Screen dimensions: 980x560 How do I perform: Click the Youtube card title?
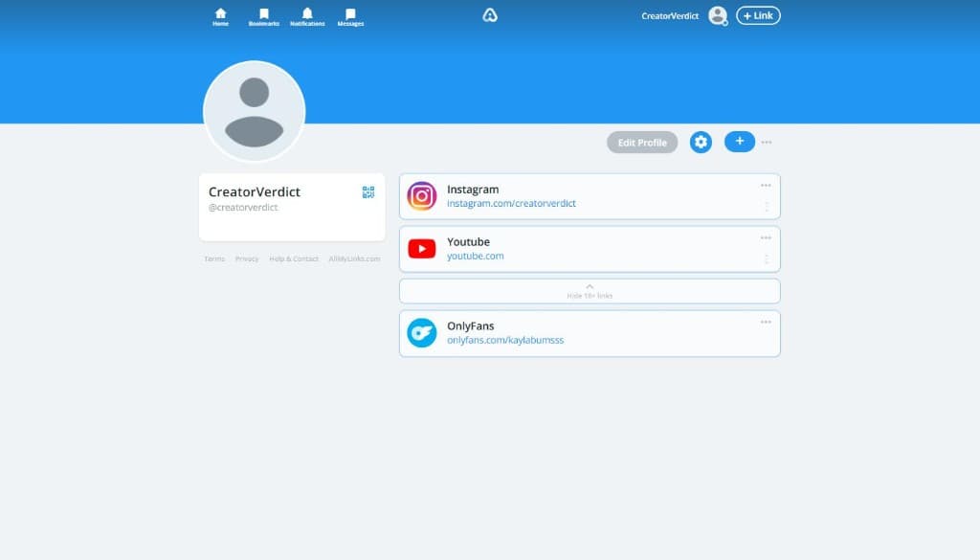(x=468, y=242)
